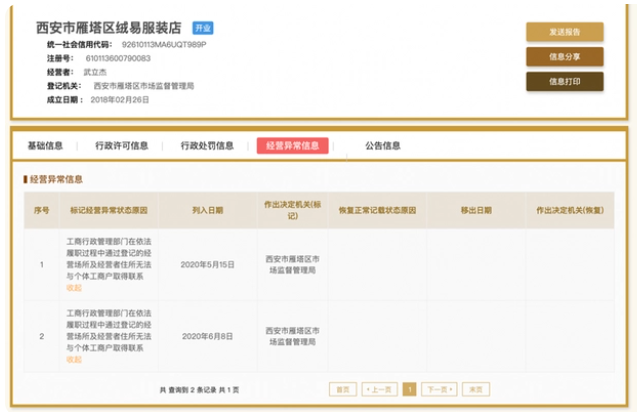
Task: Click serial number 1 cell
Action: click(41, 265)
